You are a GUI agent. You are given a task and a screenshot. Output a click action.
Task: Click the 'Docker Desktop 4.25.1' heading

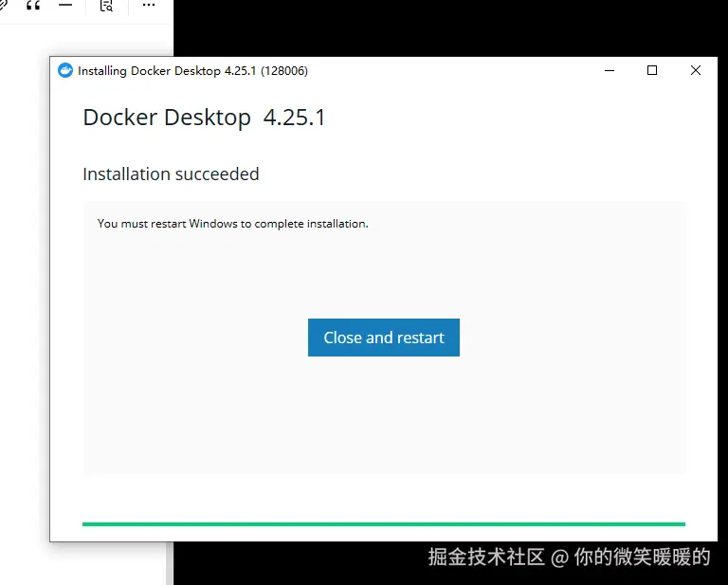205,118
